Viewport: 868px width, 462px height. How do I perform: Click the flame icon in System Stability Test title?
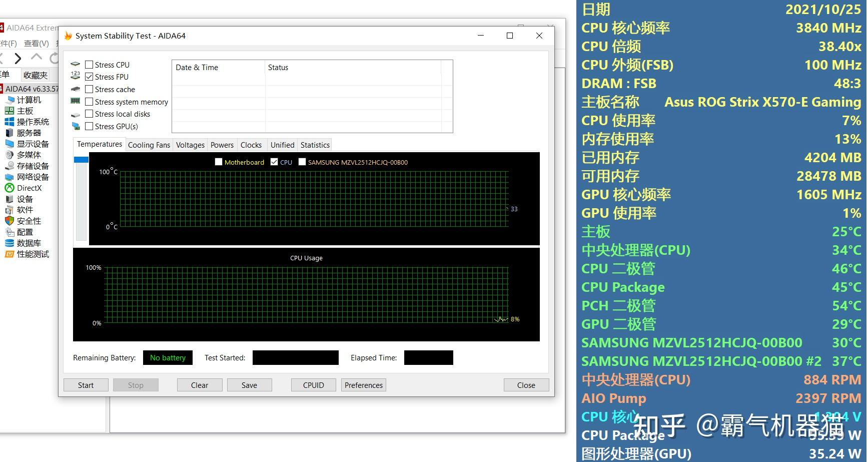coord(68,36)
